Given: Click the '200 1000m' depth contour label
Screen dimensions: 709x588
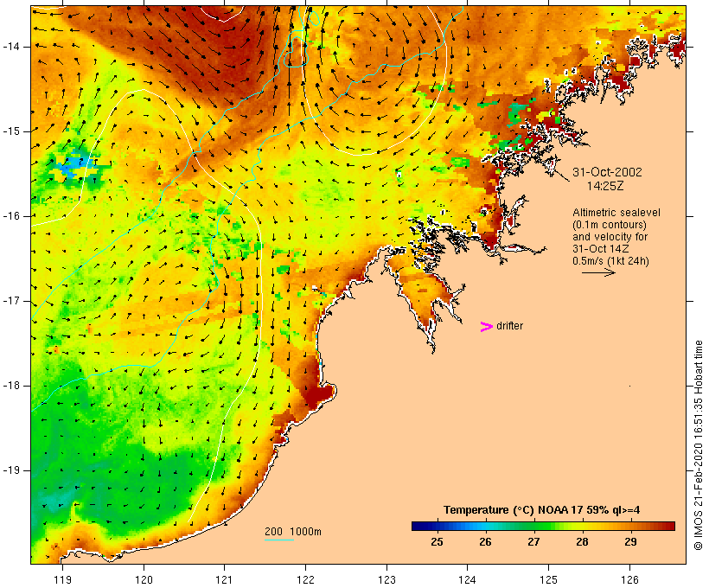Looking at the screenshot, I should 293,532.
